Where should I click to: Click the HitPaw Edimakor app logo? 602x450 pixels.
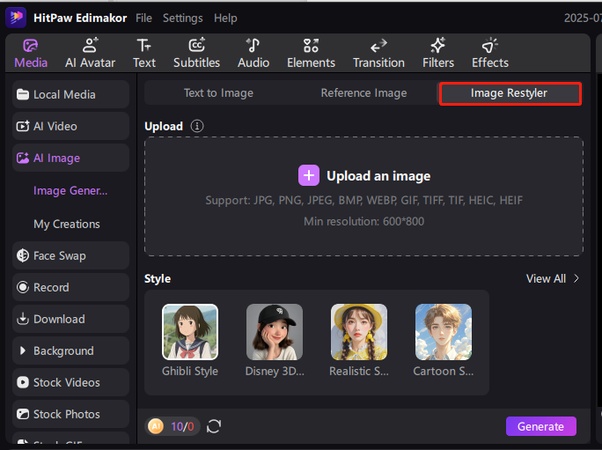(16, 18)
